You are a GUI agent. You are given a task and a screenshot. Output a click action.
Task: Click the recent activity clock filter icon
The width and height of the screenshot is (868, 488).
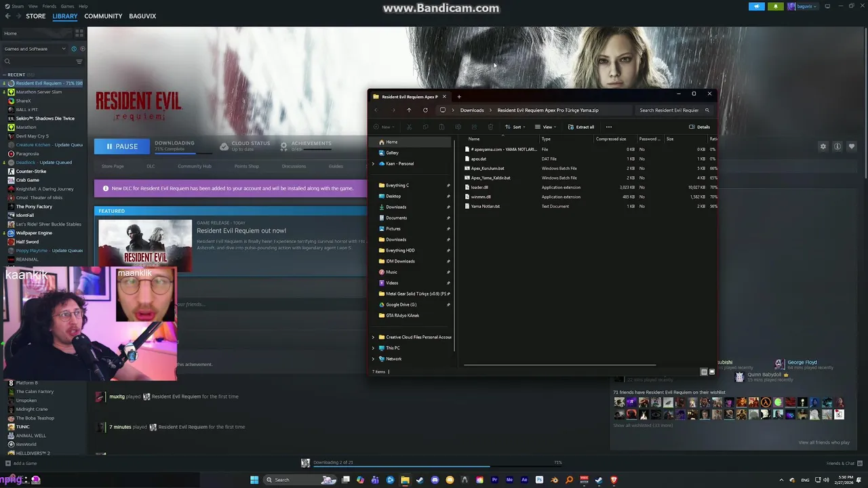click(74, 49)
